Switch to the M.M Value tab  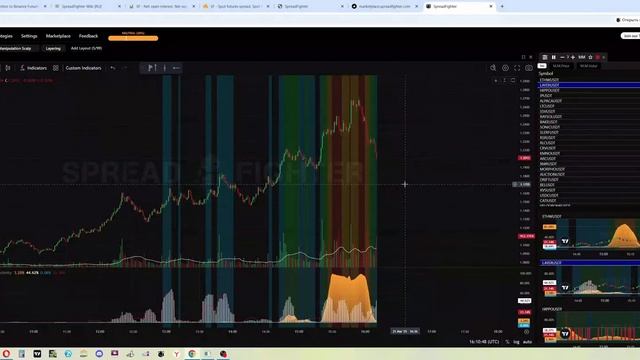tap(589, 66)
